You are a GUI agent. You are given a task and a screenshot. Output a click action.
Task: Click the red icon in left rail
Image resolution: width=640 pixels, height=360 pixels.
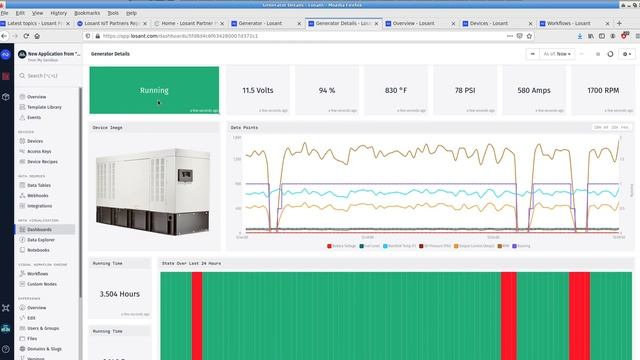pos(6,76)
